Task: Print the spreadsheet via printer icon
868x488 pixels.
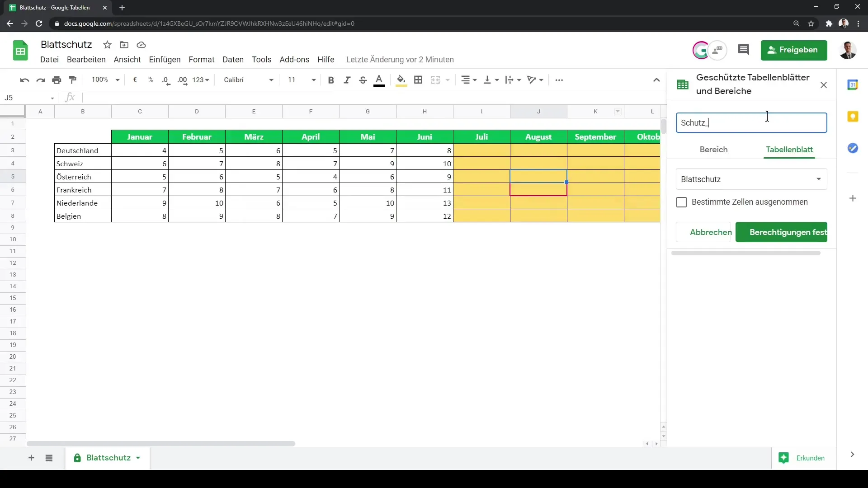Action: pyautogui.click(x=57, y=80)
